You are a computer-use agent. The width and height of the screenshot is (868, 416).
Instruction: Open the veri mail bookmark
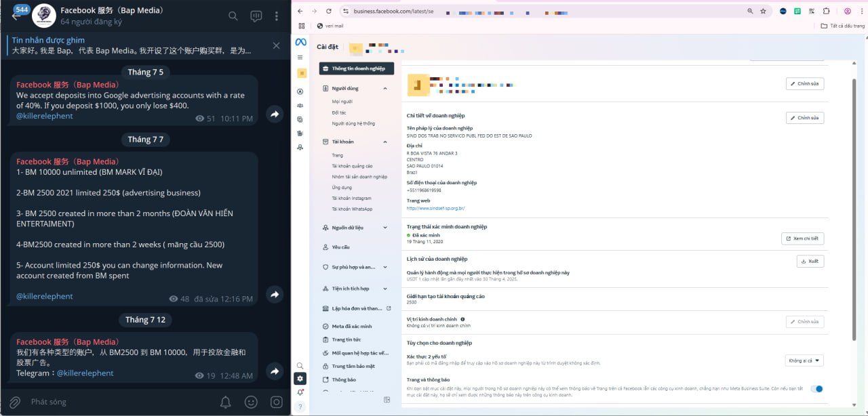330,26
